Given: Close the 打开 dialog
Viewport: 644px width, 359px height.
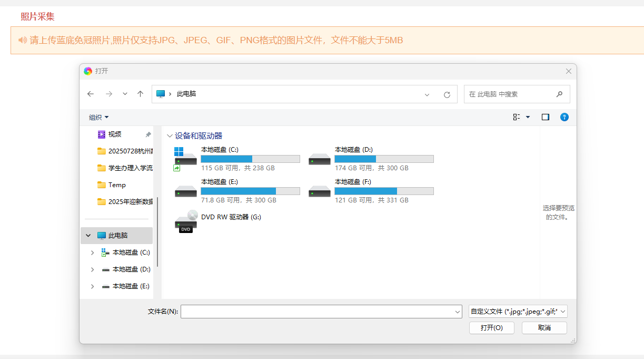Looking at the screenshot, I should pos(569,71).
